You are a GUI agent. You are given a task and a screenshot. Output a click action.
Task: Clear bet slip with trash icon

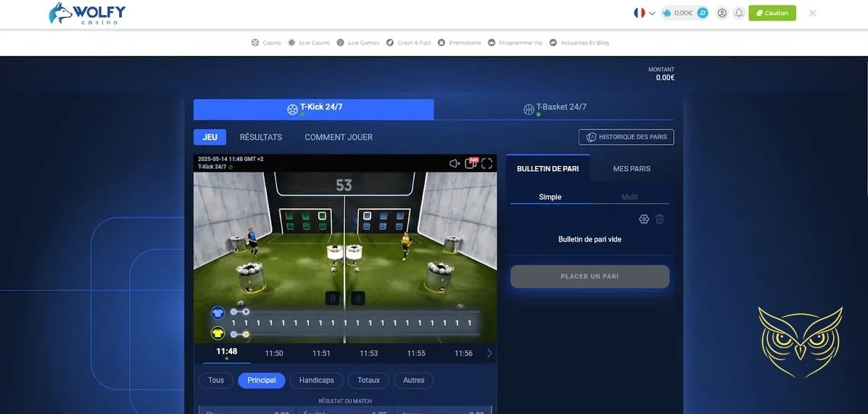659,219
